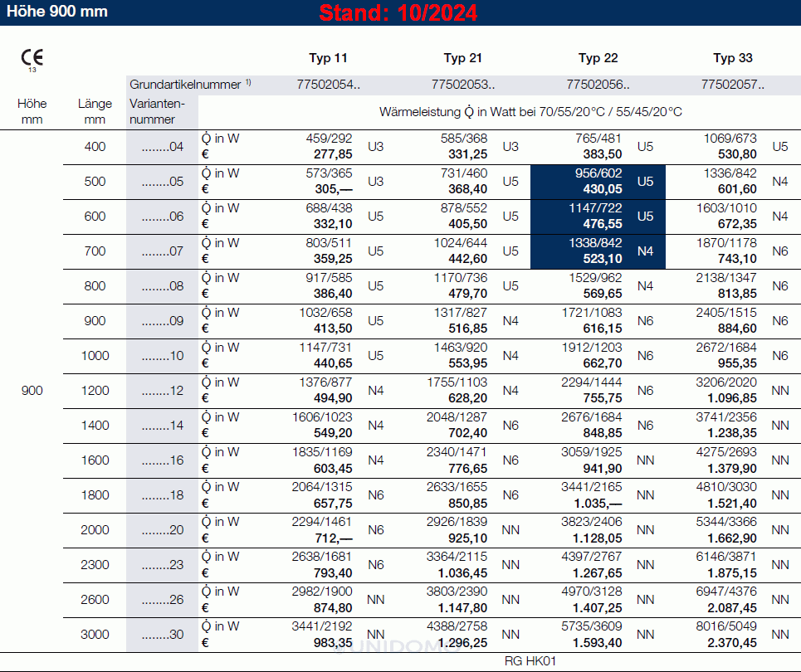This screenshot has width=801, height=672.
Task: Click the Variantennummer column header
Action: [x=157, y=111]
